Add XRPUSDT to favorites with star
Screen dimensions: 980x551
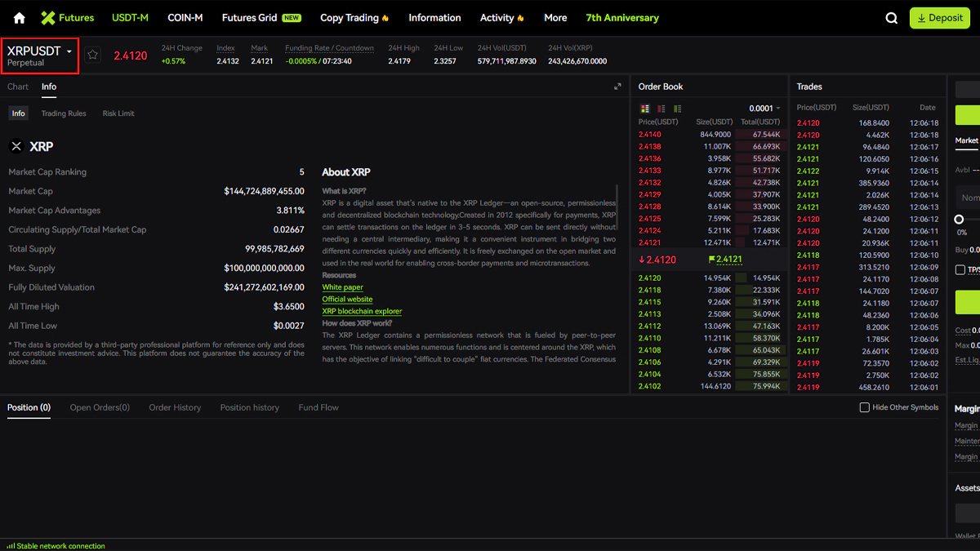92,55
